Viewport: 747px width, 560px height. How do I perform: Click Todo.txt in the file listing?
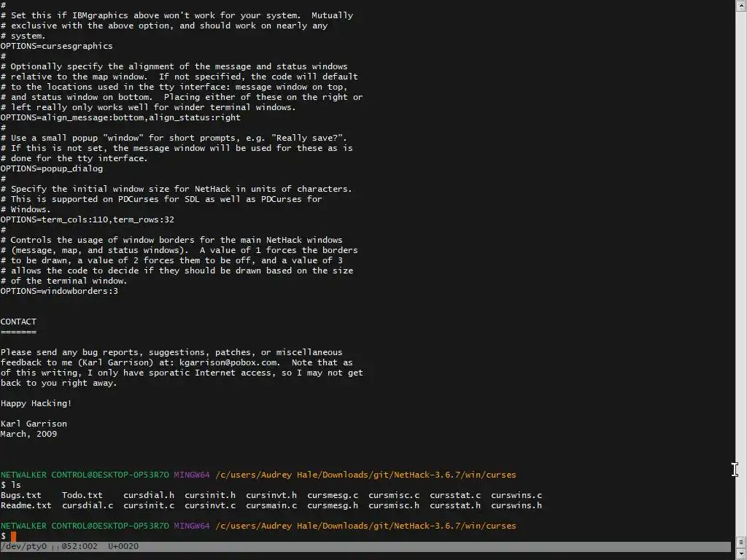[82, 495]
